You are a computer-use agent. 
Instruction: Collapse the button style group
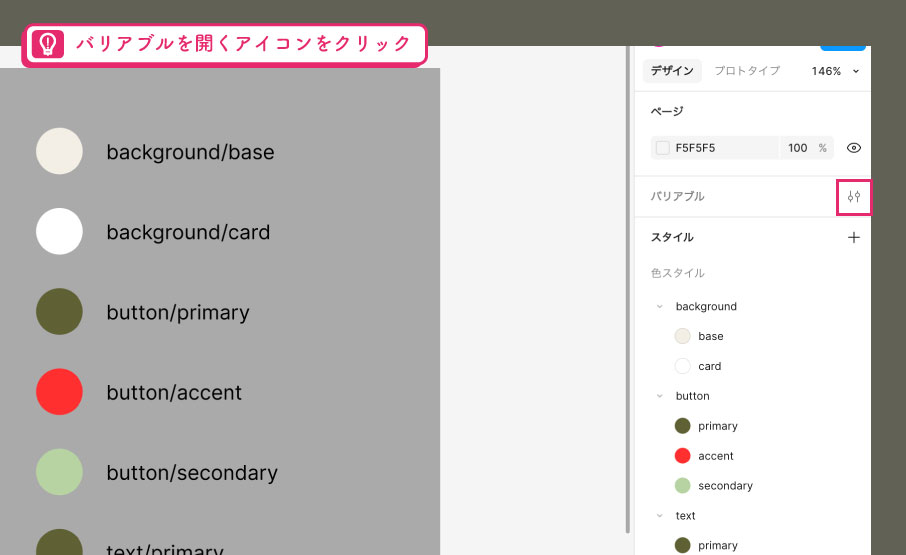coord(659,396)
